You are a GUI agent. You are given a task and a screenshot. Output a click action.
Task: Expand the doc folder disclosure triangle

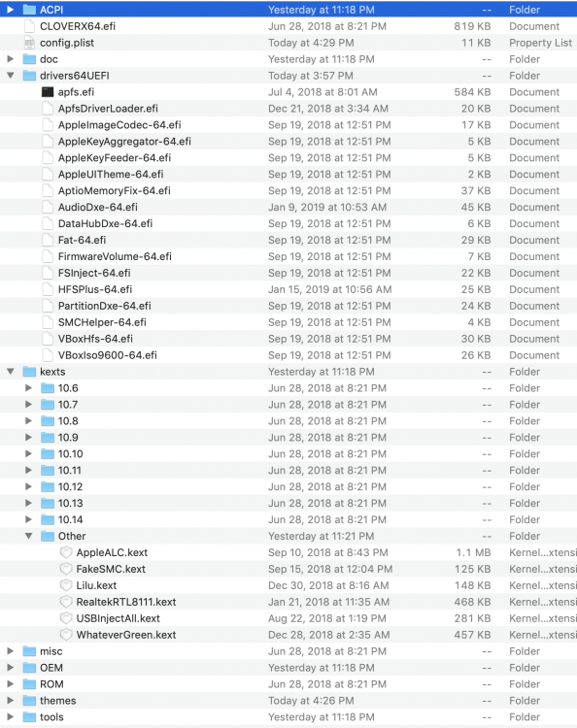click(x=11, y=59)
